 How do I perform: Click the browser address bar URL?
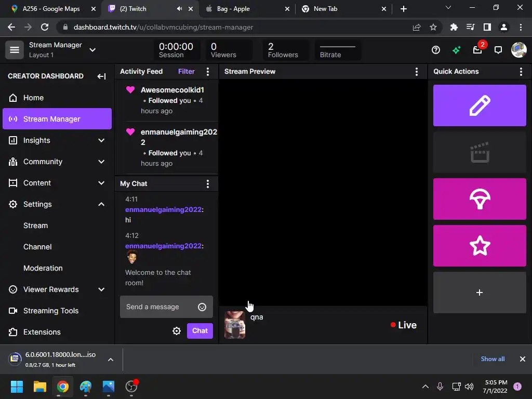(x=163, y=27)
